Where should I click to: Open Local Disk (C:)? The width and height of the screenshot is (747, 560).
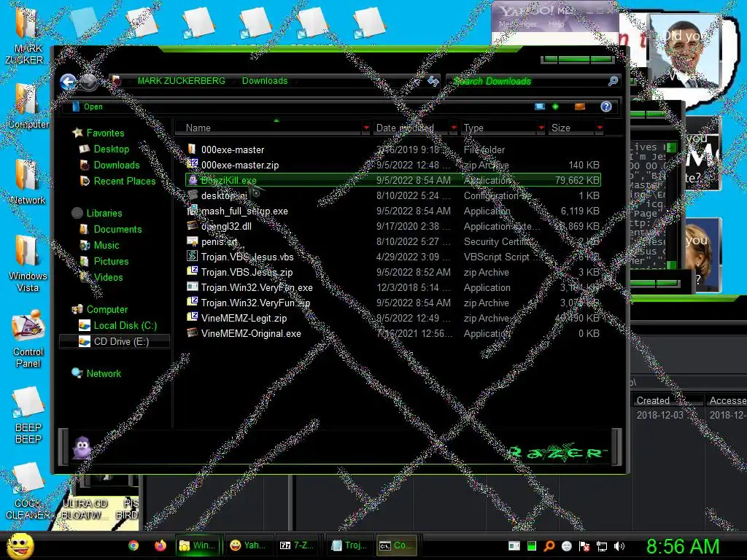[x=125, y=326]
